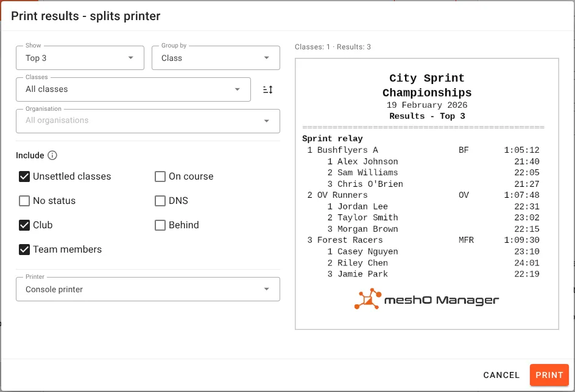Open the Include info tooltip icon
This screenshot has width=575, height=392.
[52, 155]
